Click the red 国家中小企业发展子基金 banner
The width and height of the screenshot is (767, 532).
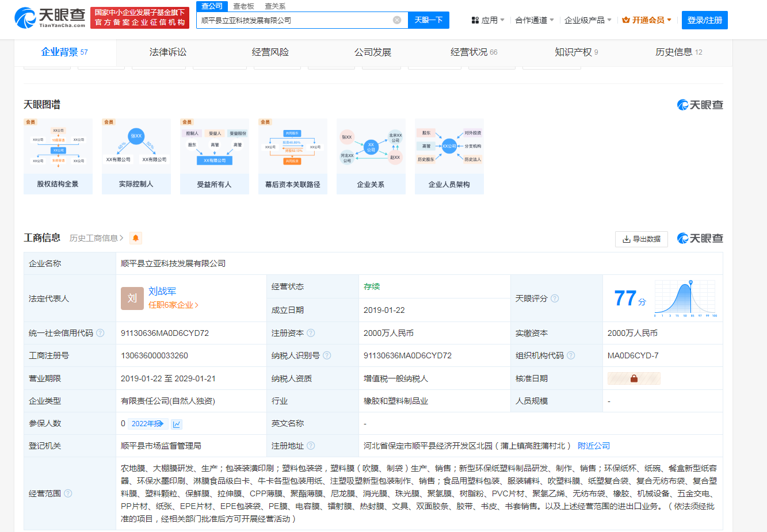click(x=140, y=18)
